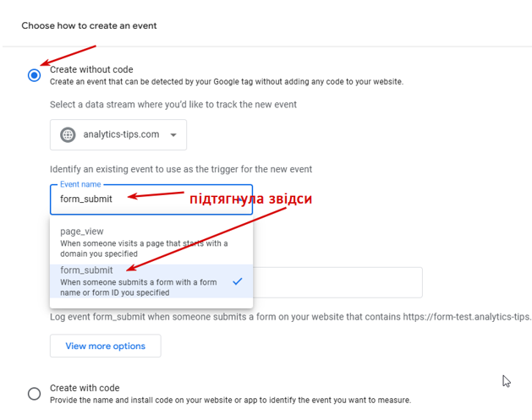Open the analytics-tips.com data stream selector

click(120, 134)
